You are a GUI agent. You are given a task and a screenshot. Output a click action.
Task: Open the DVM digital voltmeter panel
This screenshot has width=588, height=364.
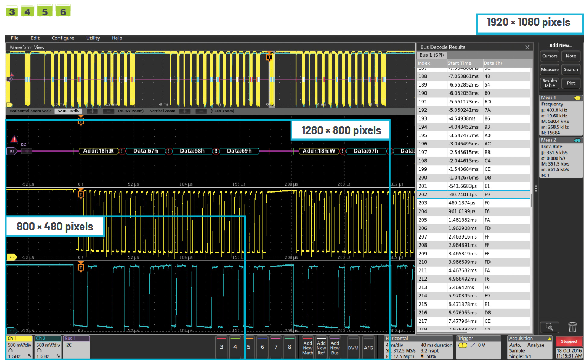[353, 349]
